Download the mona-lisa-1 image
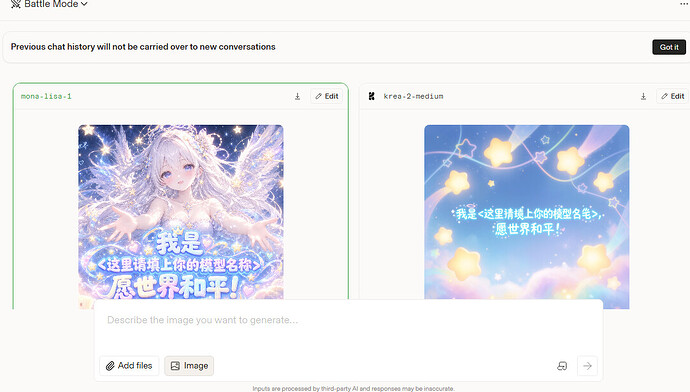690x392 pixels. pyautogui.click(x=297, y=96)
